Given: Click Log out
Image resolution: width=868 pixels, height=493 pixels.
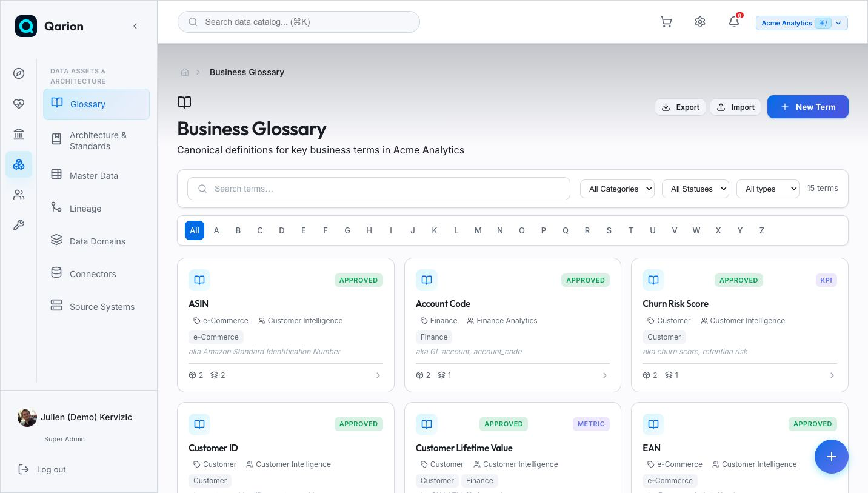Looking at the screenshot, I should pyautogui.click(x=42, y=469).
